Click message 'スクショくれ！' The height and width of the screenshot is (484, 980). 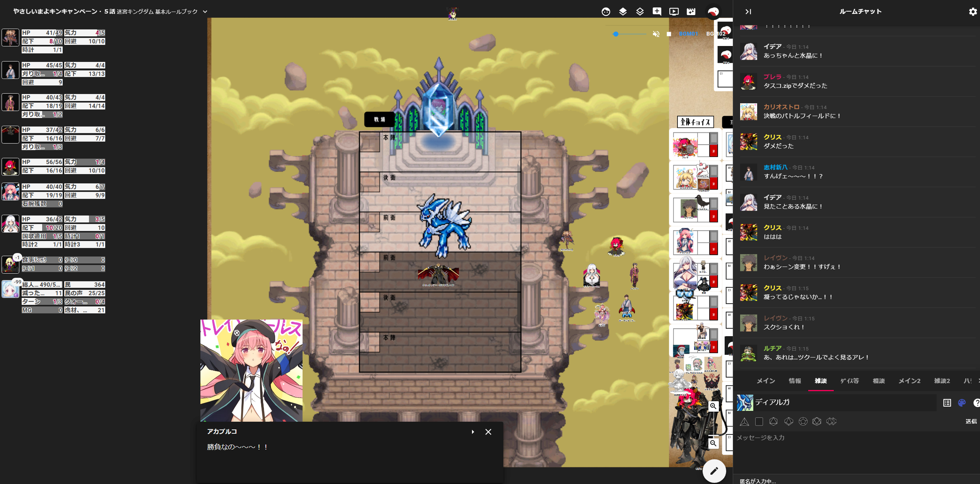[785, 327]
